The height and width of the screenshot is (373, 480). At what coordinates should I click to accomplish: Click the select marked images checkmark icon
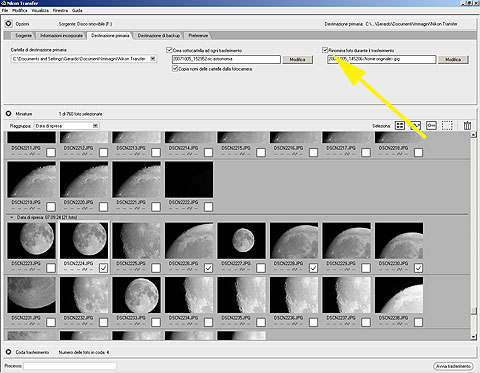415,126
